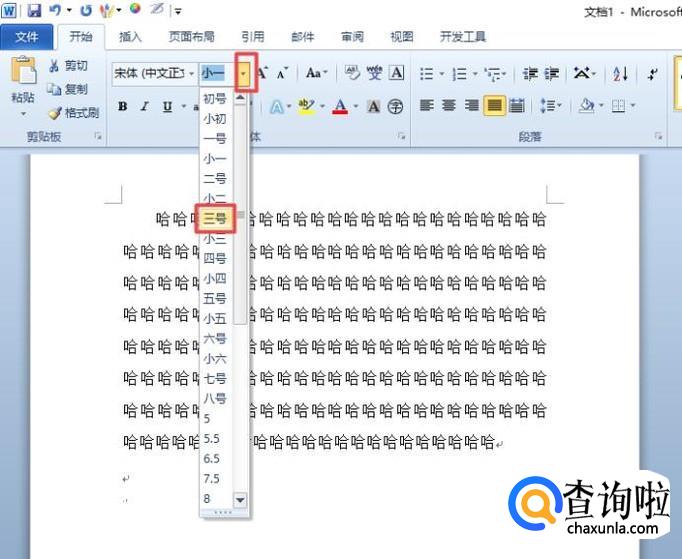Click the Undo arrow icon
This screenshot has width=682, height=559.
[x=55, y=10]
